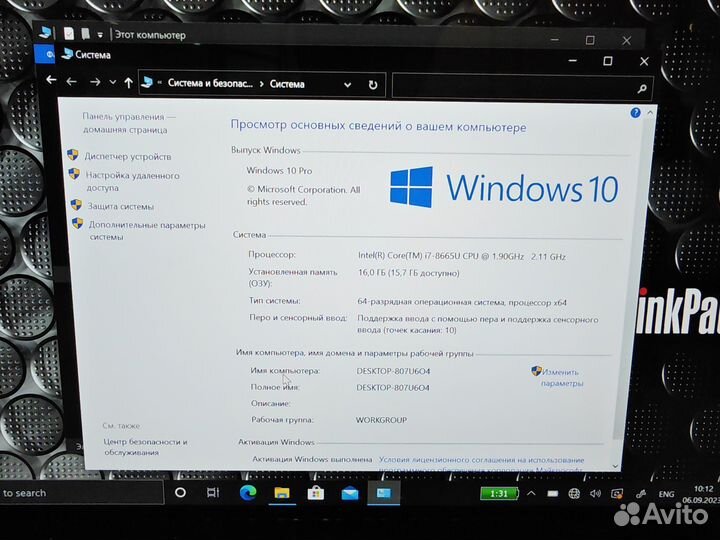Open Security and Maintenance link (Центр безопасности и обслуживания)

coord(145,447)
